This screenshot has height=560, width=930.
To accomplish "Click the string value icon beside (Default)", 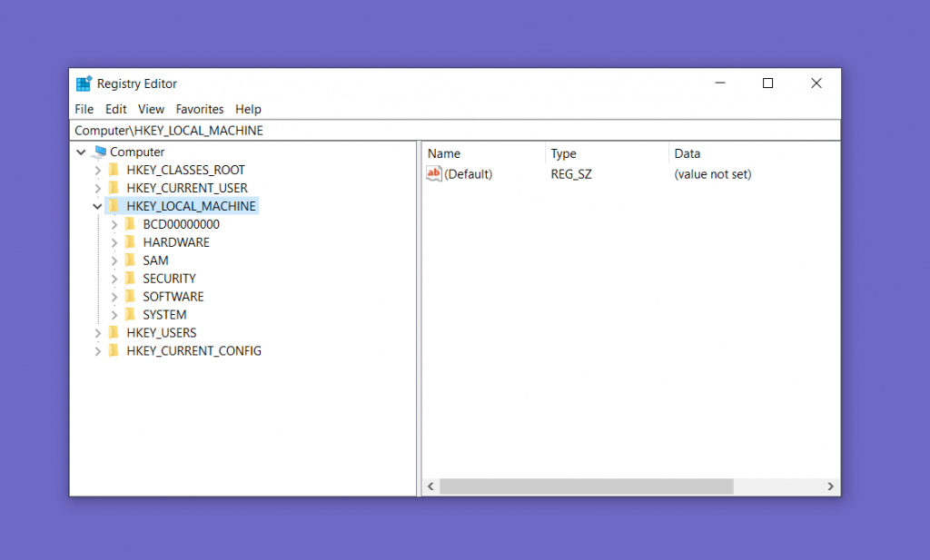I will click(x=434, y=173).
